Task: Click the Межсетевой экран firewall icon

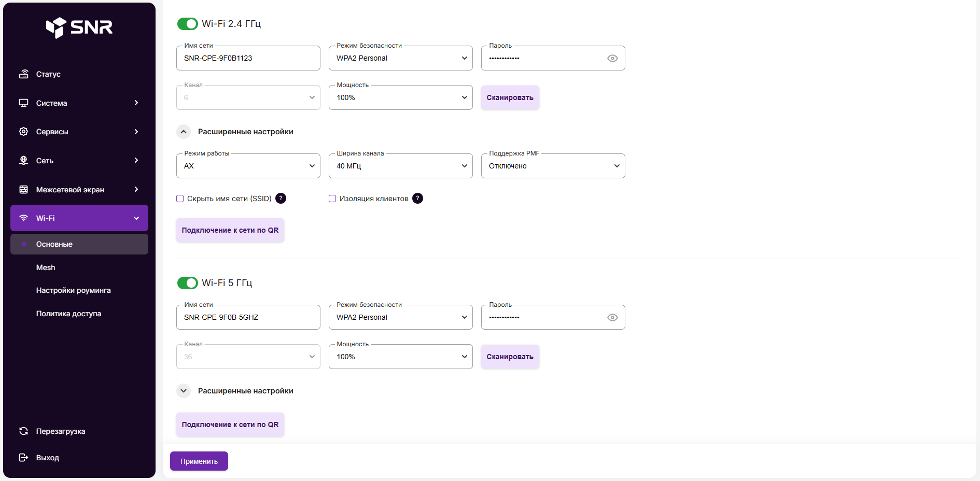Action: [x=24, y=190]
